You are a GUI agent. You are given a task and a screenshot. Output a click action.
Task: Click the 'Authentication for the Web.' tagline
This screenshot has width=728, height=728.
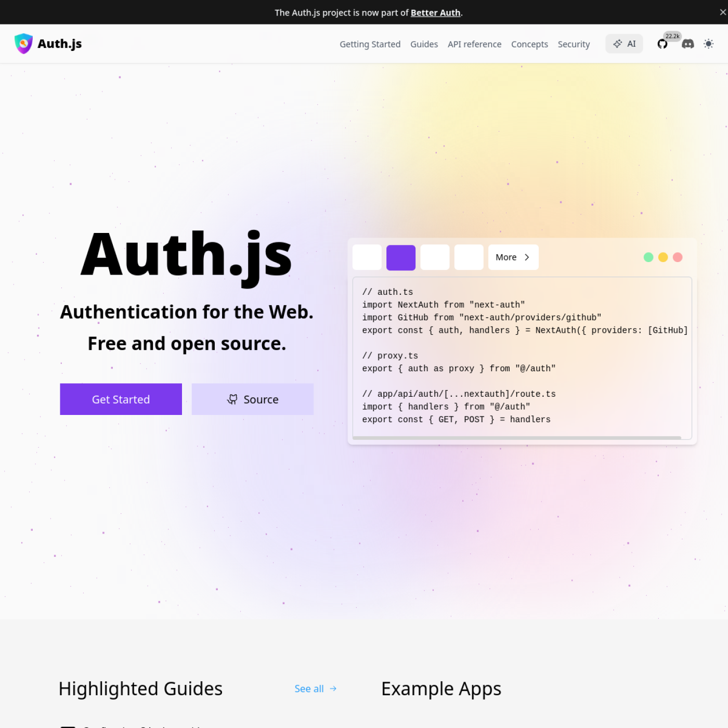(187, 312)
